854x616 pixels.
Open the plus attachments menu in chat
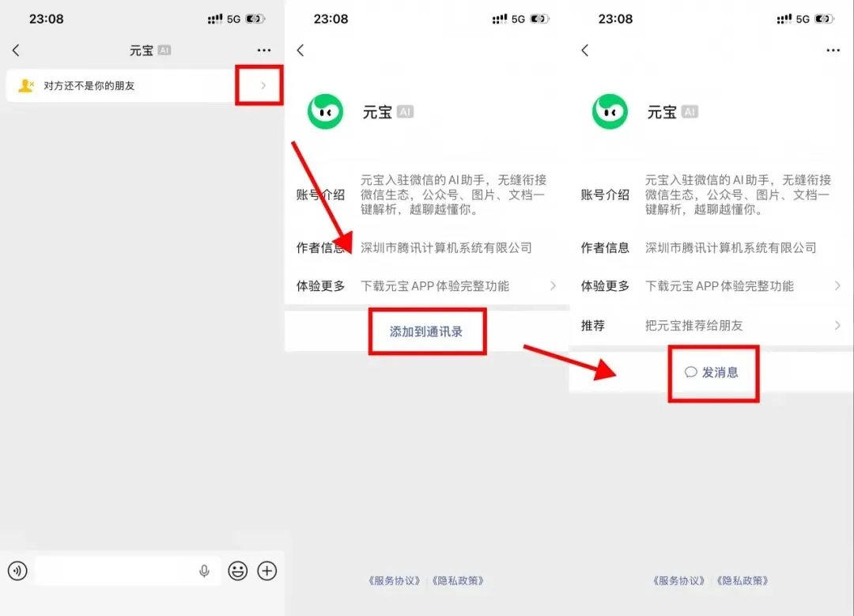click(267, 571)
